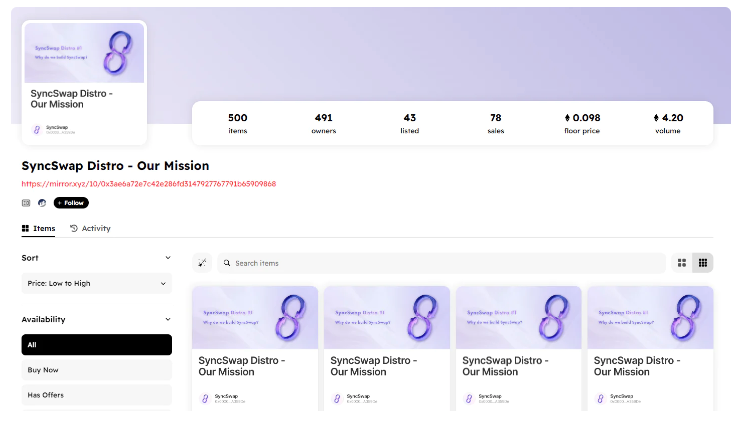Click the contract icon under the mirror link
This screenshot has height=426, width=744.
click(26, 203)
